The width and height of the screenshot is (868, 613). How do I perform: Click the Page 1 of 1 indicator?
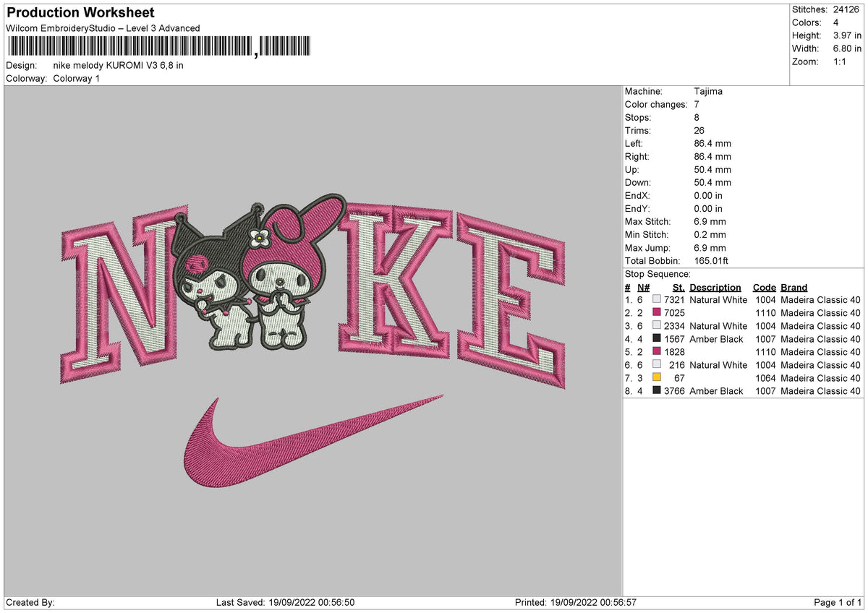(x=838, y=602)
